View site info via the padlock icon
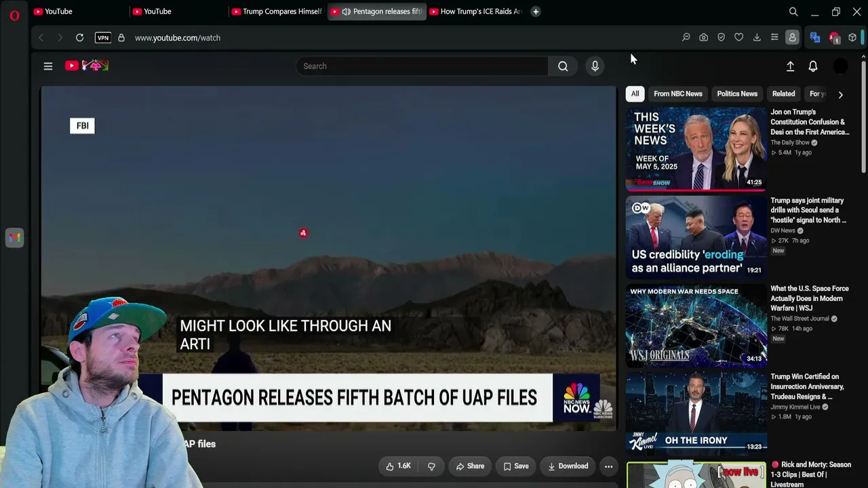Image resolution: width=868 pixels, height=488 pixels. (x=121, y=38)
